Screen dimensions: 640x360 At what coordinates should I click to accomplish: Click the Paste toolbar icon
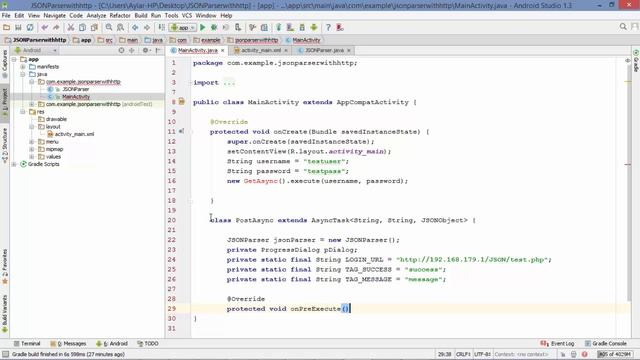click(x=94, y=27)
